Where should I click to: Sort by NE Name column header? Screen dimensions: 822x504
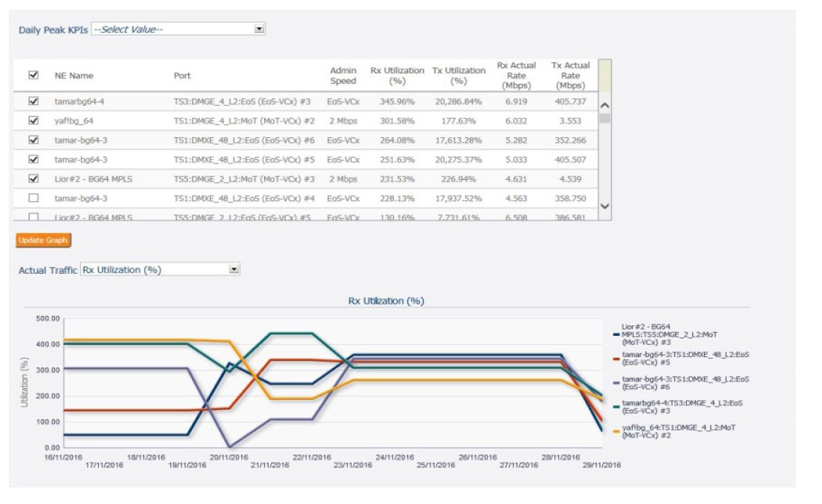point(74,76)
